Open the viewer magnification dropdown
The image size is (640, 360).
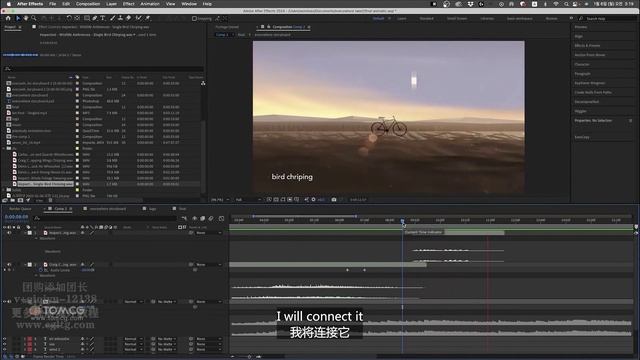[220, 200]
